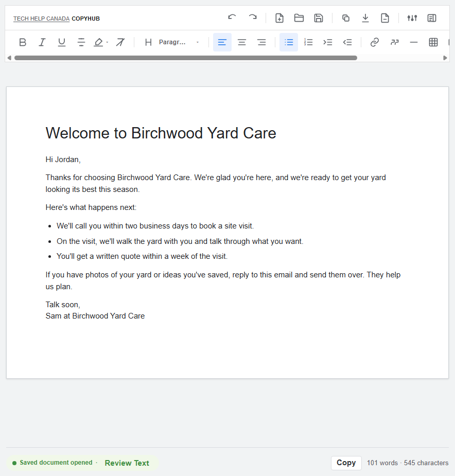The image size is (455, 476).
Task: Click the paragraph starting Thanks for choosing
Action: [216, 183]
